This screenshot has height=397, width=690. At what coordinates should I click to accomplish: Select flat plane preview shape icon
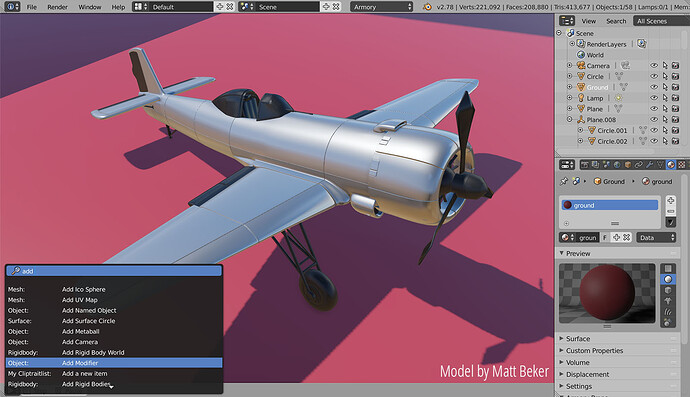click(x=668, y=268)
